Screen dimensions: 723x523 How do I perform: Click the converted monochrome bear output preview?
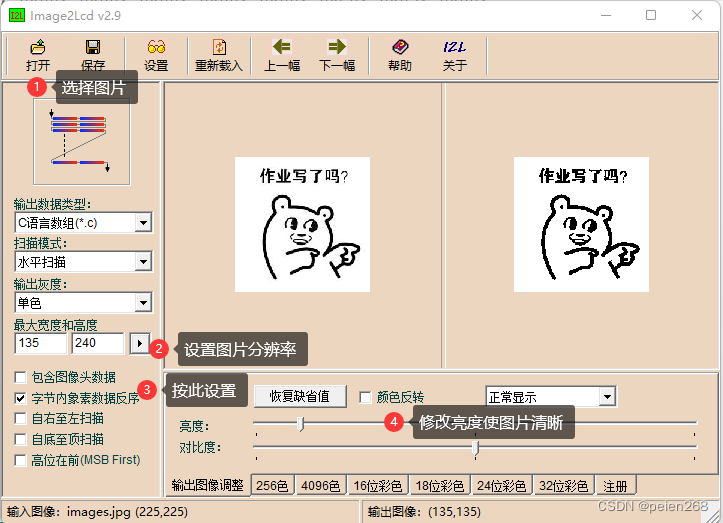pos(581,225)
